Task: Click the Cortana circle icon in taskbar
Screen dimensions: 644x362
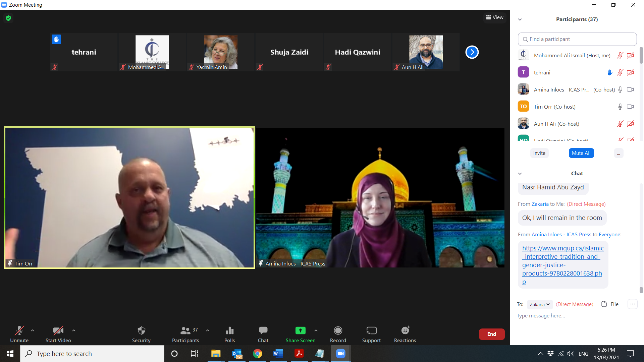Action: click(x=174, y=354)
